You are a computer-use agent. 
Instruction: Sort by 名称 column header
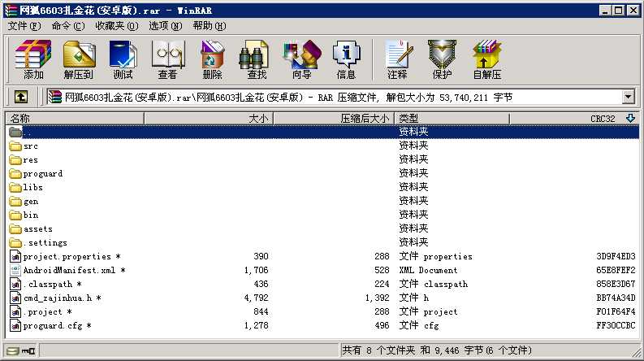point(75,119)
